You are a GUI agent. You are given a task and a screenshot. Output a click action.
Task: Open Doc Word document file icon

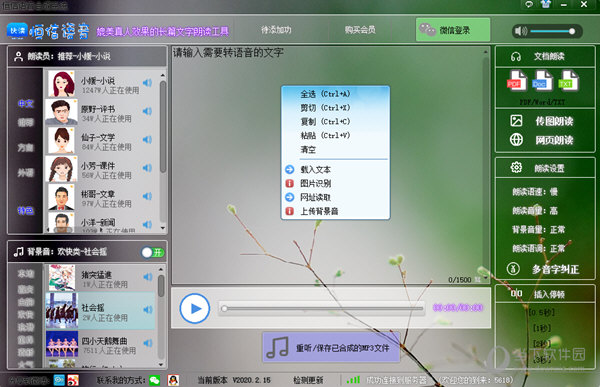pos(542,81)
